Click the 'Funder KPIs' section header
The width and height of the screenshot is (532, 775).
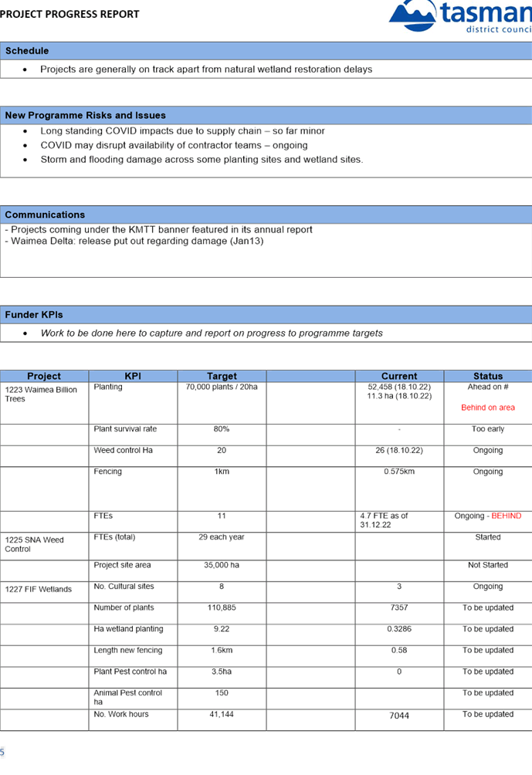coord(266,314)
